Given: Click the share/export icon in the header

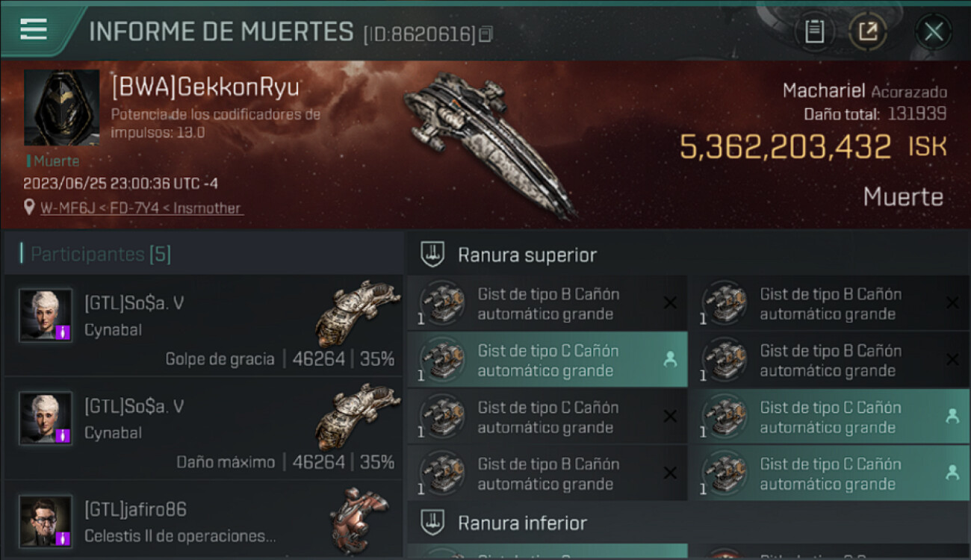Looking at the screenshot, I should [867, 31].
